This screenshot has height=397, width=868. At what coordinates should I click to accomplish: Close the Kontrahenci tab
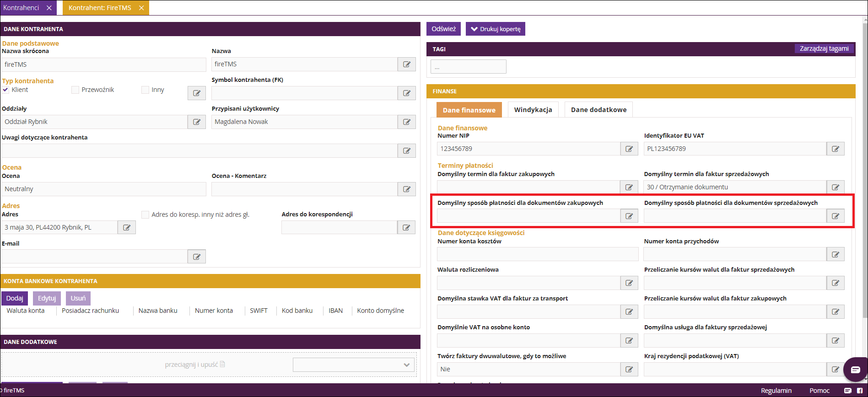point(49,8)
